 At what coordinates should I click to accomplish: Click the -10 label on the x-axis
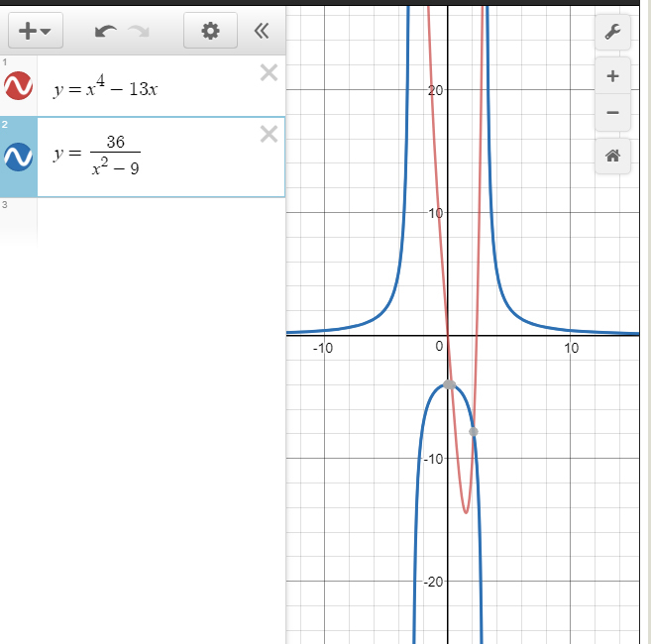coord(323,348)
